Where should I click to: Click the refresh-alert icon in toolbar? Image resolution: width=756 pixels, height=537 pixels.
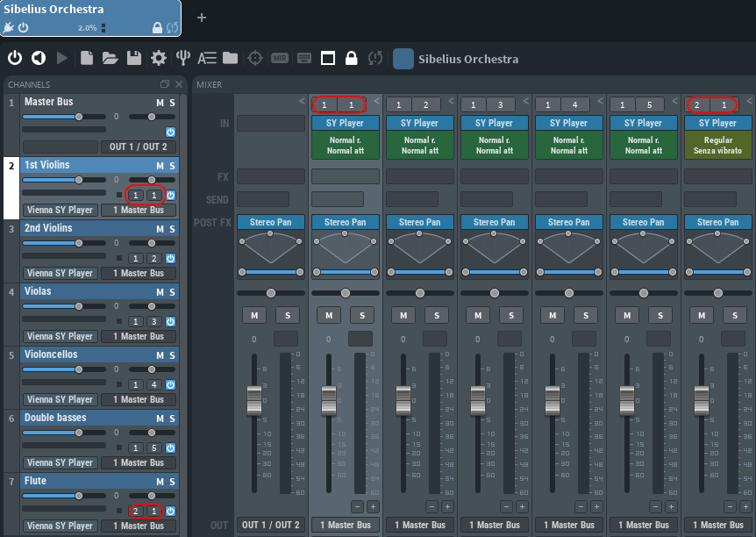coord(375,59)
